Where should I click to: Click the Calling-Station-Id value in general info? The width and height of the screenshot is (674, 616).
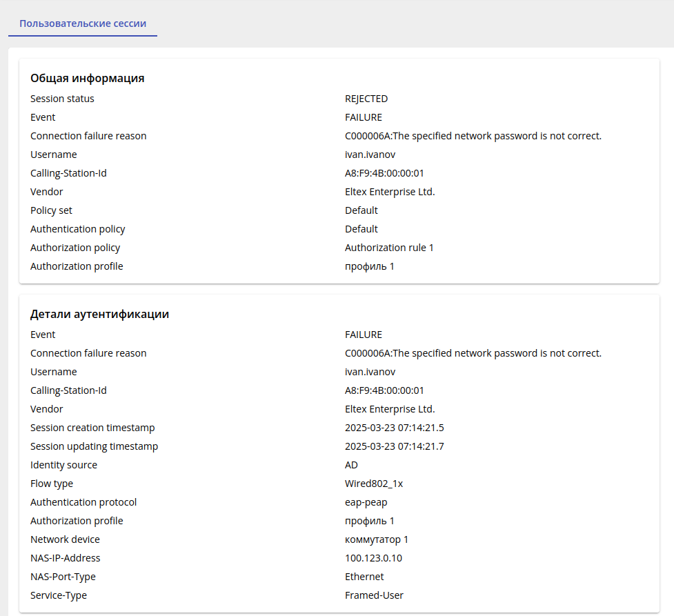[384, 173]
